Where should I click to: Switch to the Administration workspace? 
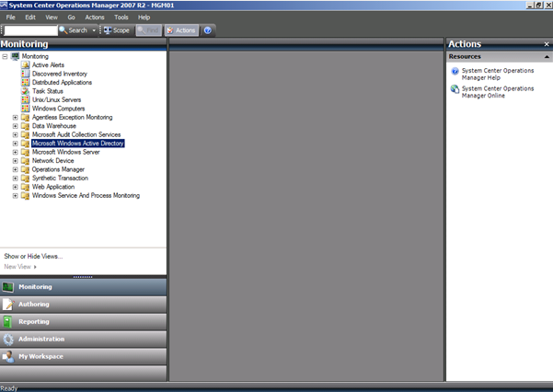pos(83,339)
